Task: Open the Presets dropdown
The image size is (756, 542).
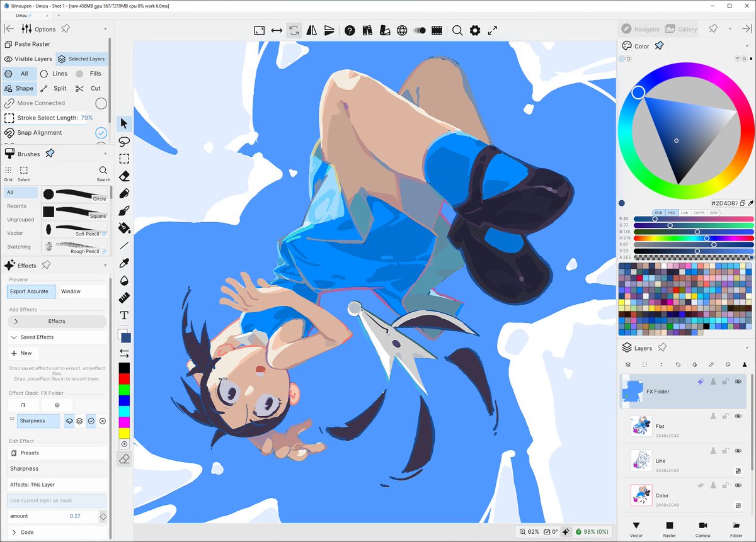Action: pyautogui.click(x=58, y=453)
